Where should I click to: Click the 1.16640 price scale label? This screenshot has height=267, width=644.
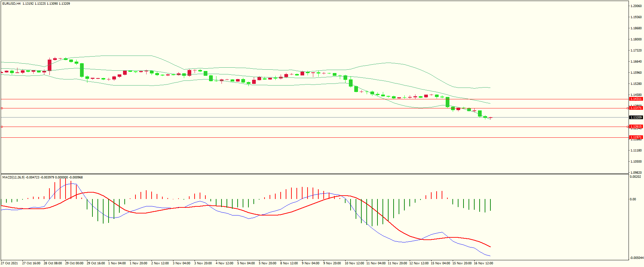tap(636, 62)
